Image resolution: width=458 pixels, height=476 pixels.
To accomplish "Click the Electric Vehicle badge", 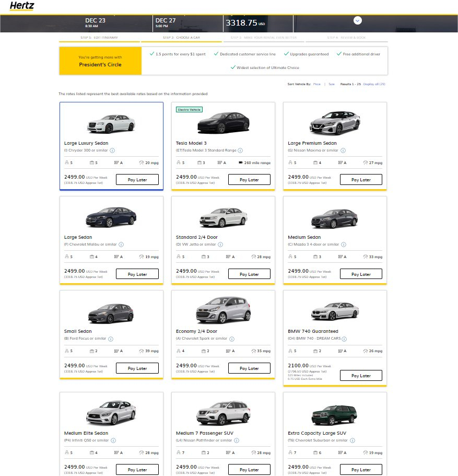I will [189, 110].
